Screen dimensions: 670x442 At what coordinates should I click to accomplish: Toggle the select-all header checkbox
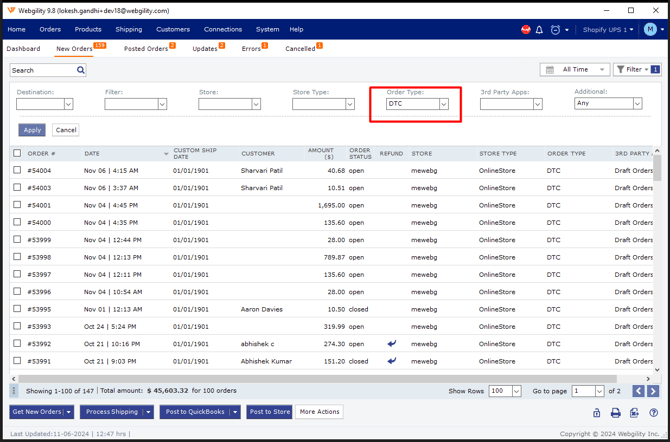coord(17,153)
